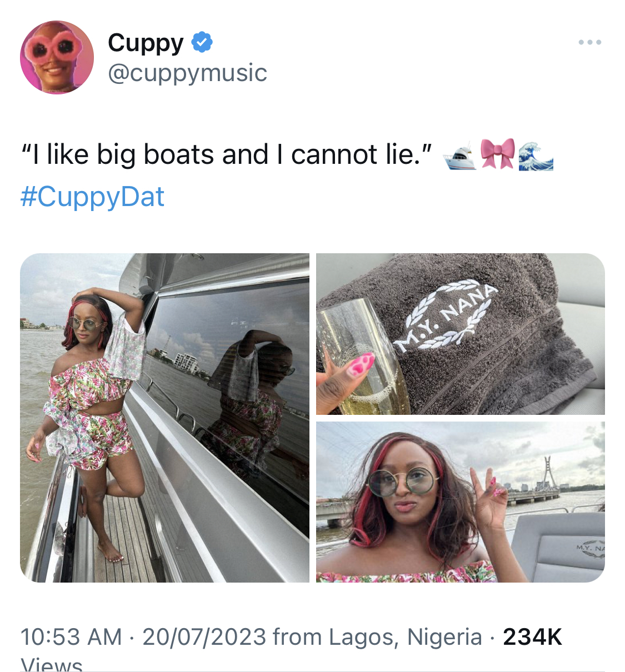Click the ocean wave emoji
The width and height of the screenshot is (625, 672).
pyautogui.click(x=536, y=155)
